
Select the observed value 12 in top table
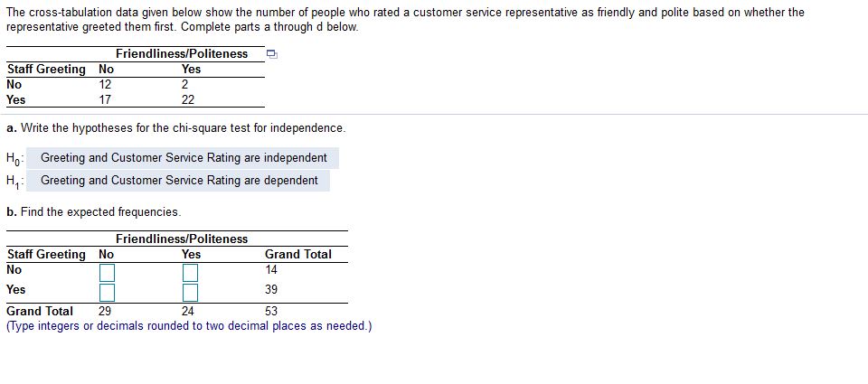[x=105, y=85]
